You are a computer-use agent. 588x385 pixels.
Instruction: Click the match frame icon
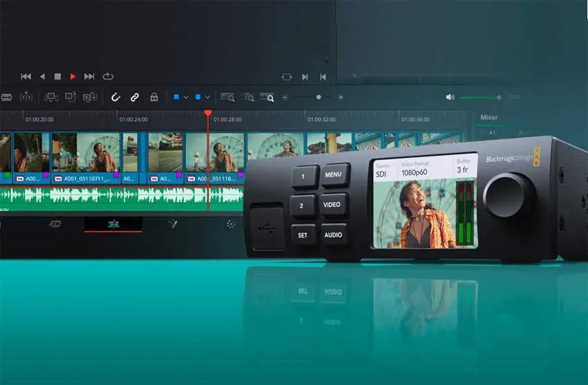287,77
